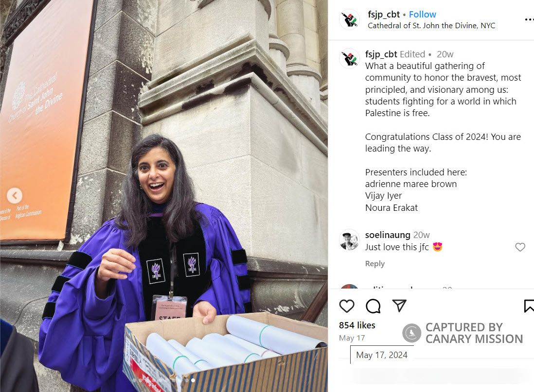Viewport: 534px width, 392px height.
Task: View the list of 854 likes
Action: pos(357,325)
